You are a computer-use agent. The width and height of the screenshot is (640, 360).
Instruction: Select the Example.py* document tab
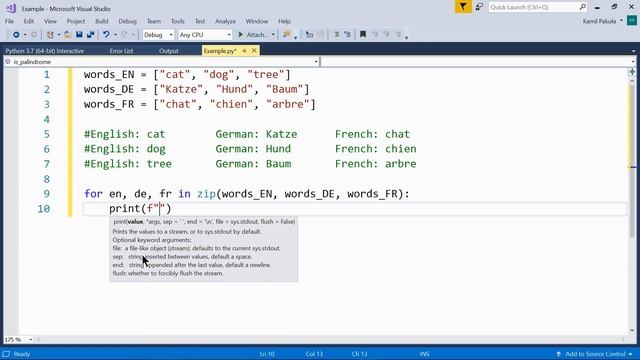[220, 51]
